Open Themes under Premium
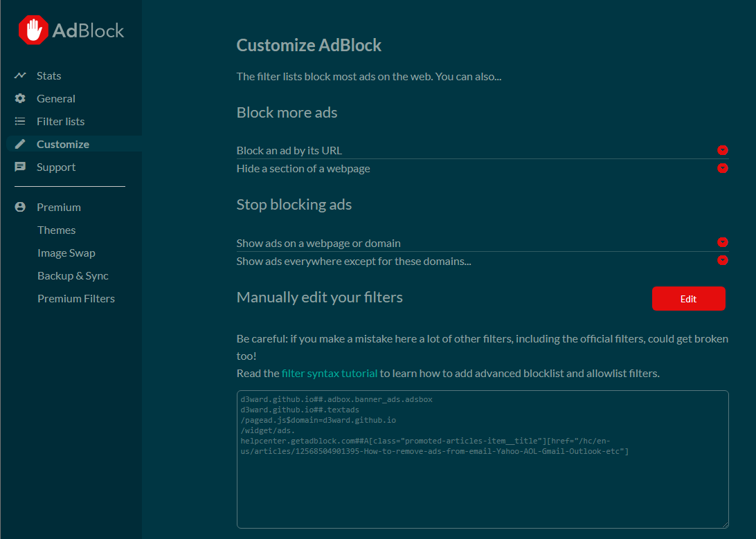 point(56,230)
